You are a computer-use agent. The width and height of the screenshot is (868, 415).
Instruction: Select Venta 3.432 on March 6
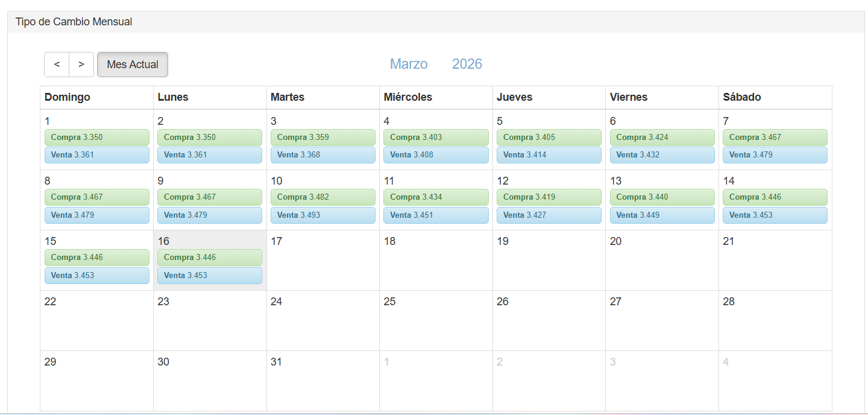coord(662,155)
